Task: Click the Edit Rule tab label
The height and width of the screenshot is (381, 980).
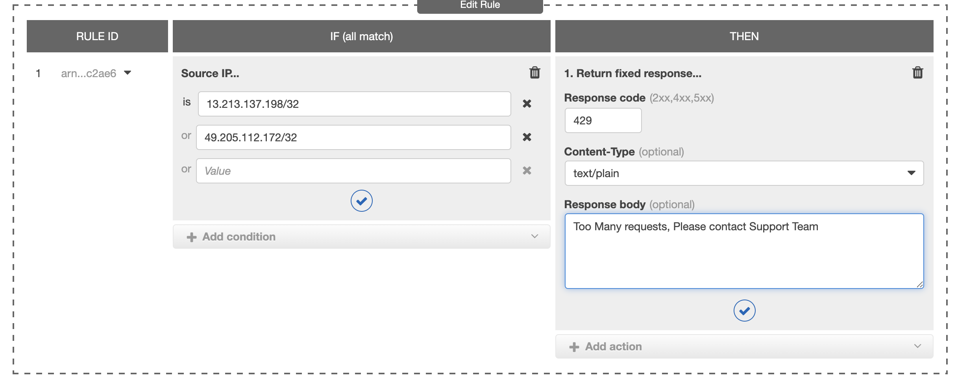Action: point(480,5)
